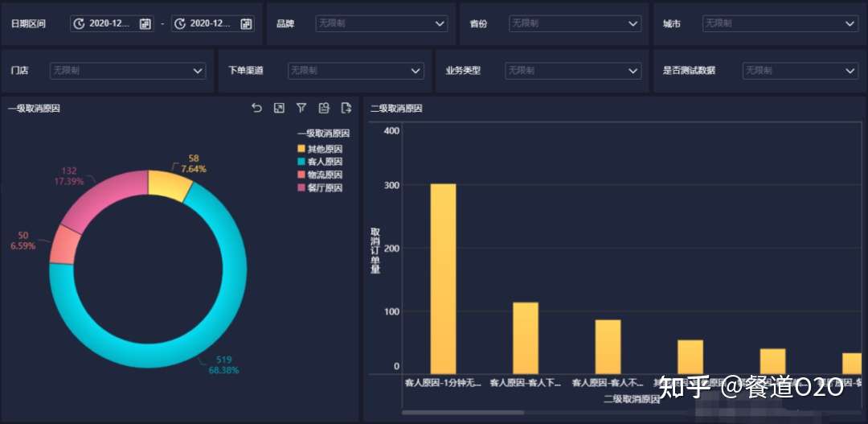Click the horizontal scrollbar under the bar chart
This screenshot has width=868, height=424.
tap(463, 413)
